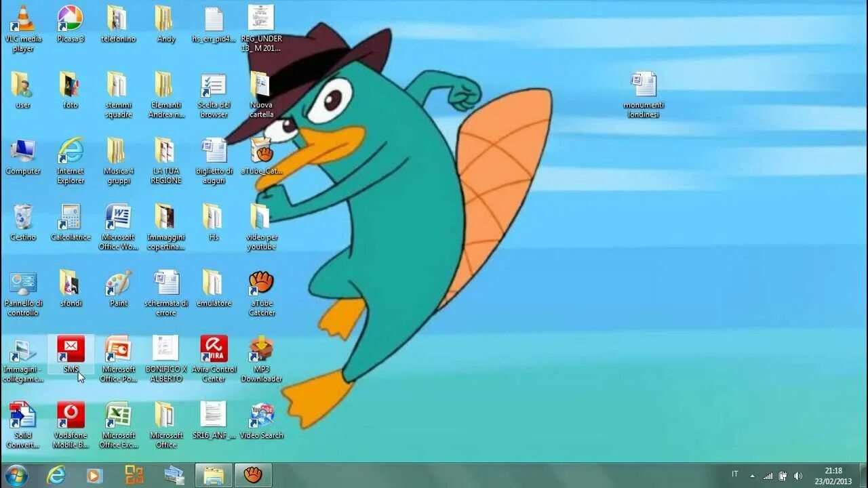868x488 pixels.
Task: Open the Windows Start menu
Action: (16, 475)
